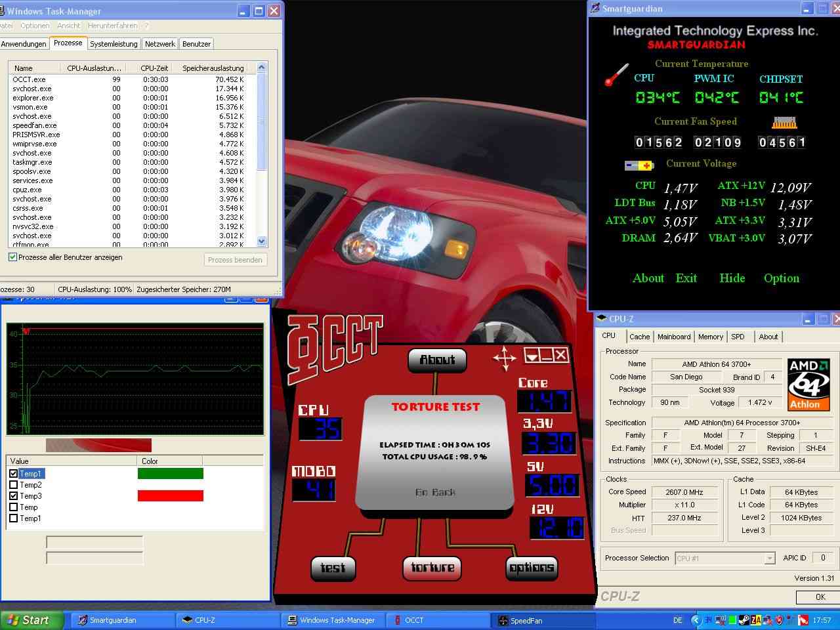The width and height of the screenshot is (840, 630).
Task: Click the Smartguardian thermometer icon
Action: (616, 75)
